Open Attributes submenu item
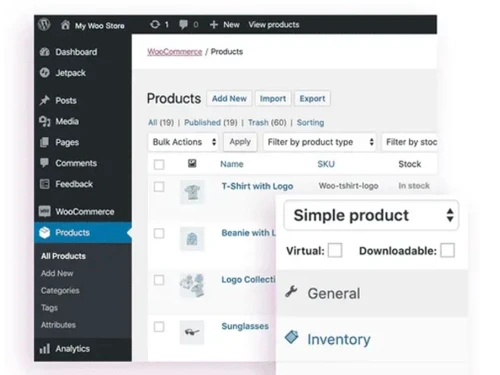This screenshot has height=375, width=500. tap(58, 325)
